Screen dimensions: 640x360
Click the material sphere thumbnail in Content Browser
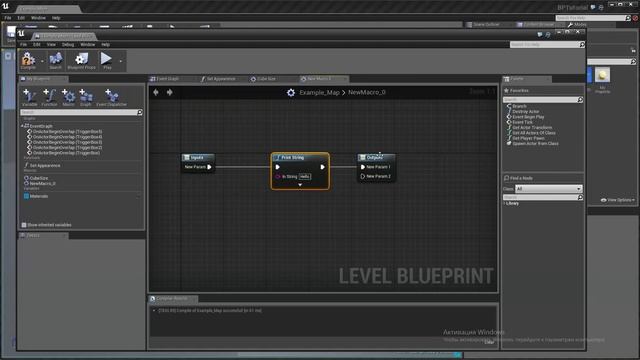[602, 75]
